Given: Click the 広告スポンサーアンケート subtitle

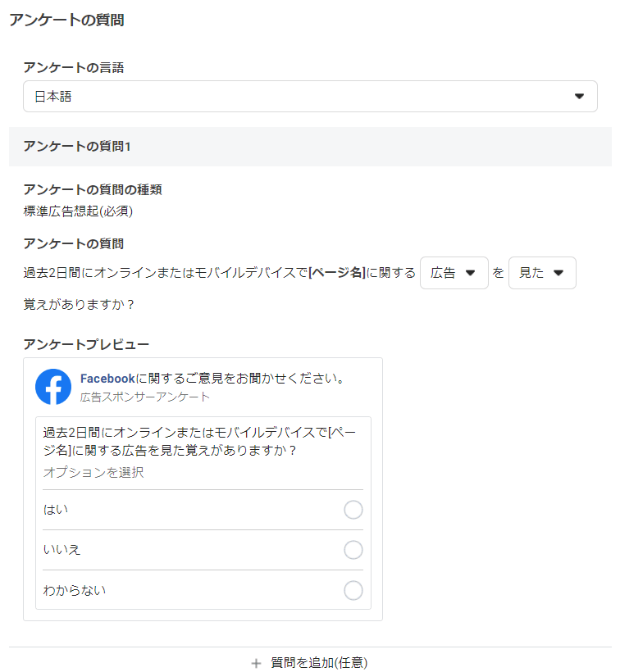Looking at the screenshot, I should (x=145, y=397).
